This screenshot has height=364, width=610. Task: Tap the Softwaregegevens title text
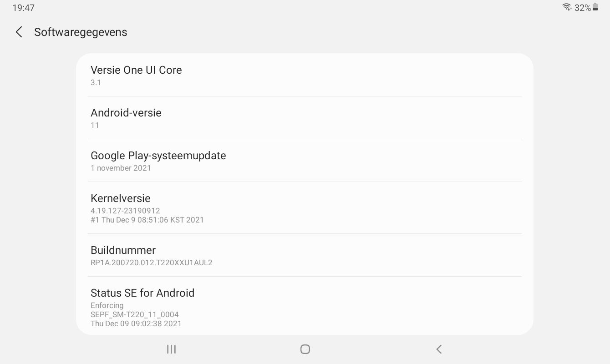(x=81, y=32)
